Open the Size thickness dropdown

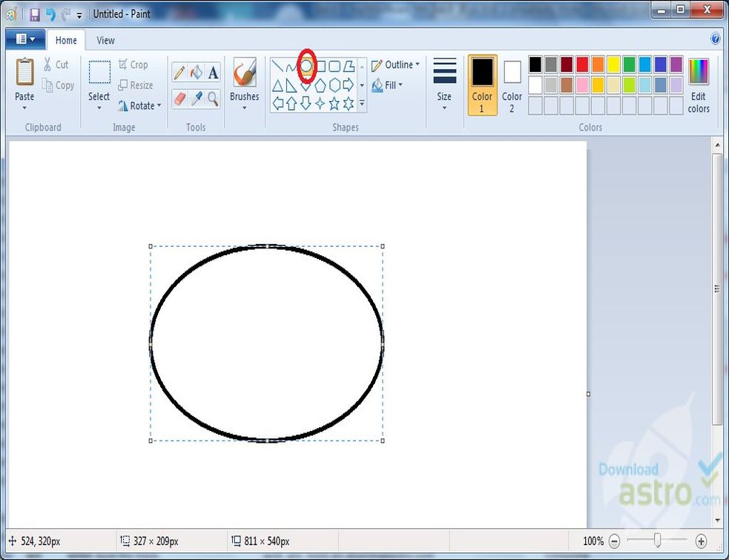pos(444,85)
